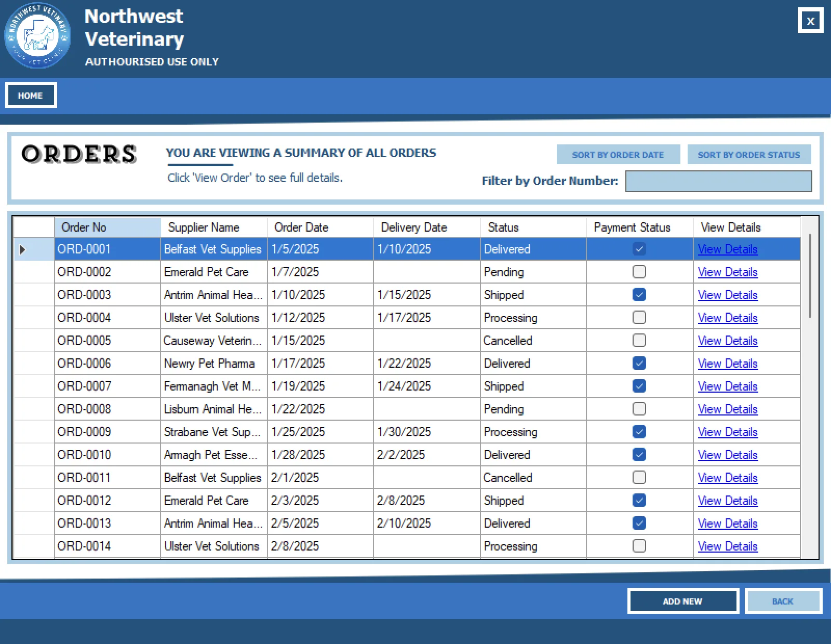This screenshot has height=644, width=831.
Task: View details of order ORD-0011
Action: pos(728,478)
